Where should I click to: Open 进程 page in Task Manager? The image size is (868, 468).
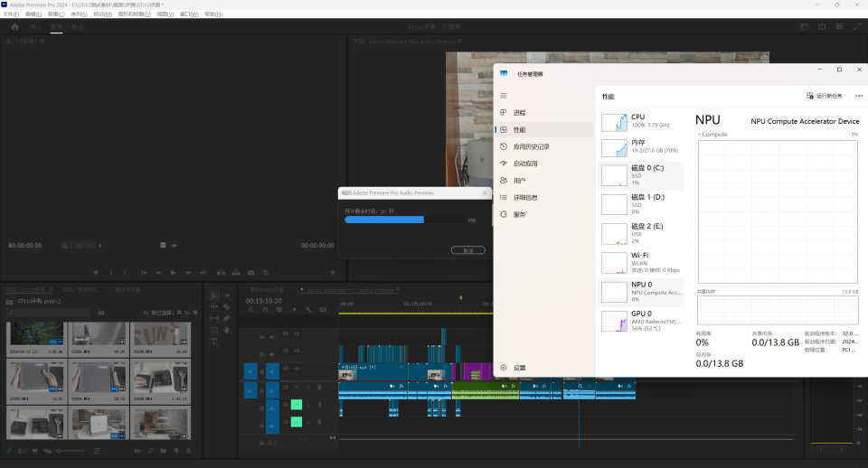coord(544,113)
